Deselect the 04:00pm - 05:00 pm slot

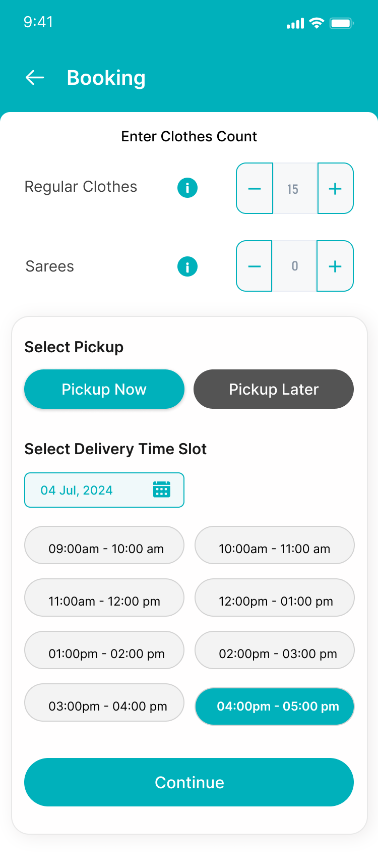pos(275,707)
